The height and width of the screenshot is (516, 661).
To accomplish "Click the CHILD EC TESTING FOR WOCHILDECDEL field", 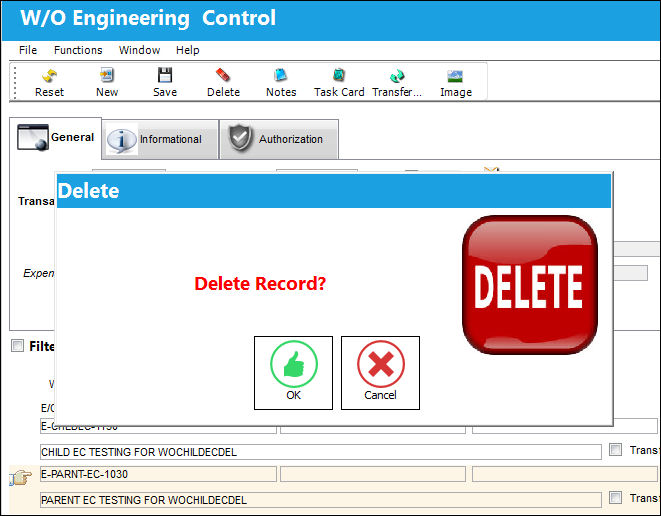I will [x=321, y=452].
